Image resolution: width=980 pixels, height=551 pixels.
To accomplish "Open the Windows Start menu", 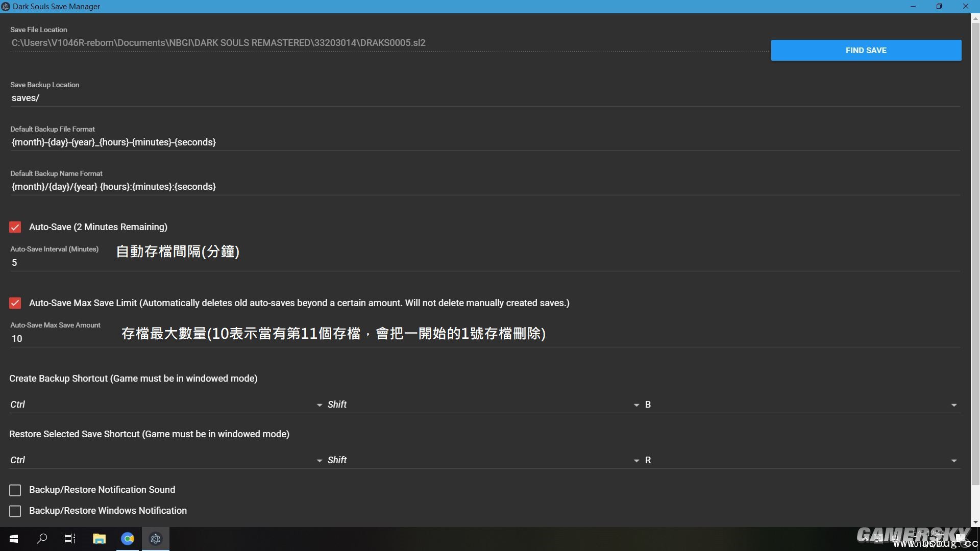I will pos(14,539).
